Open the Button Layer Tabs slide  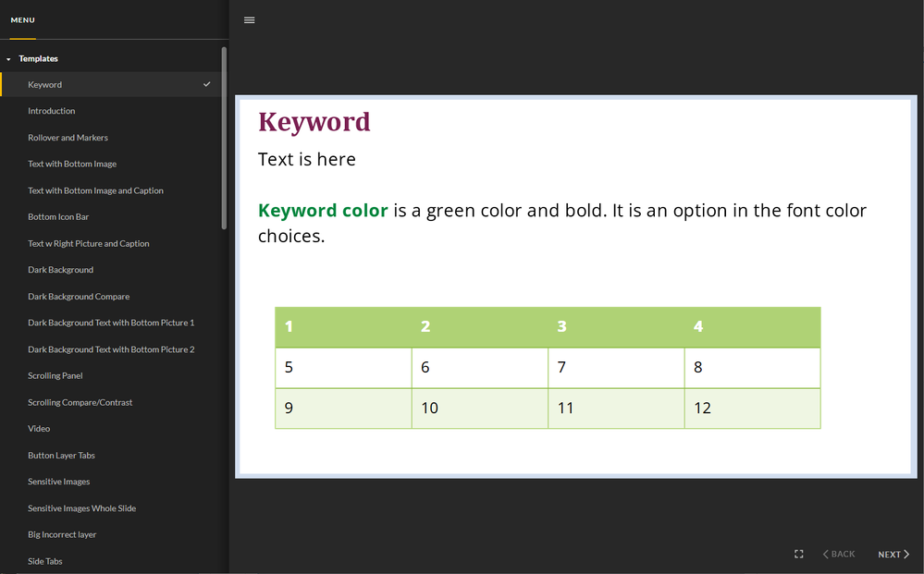click(61, 456)
